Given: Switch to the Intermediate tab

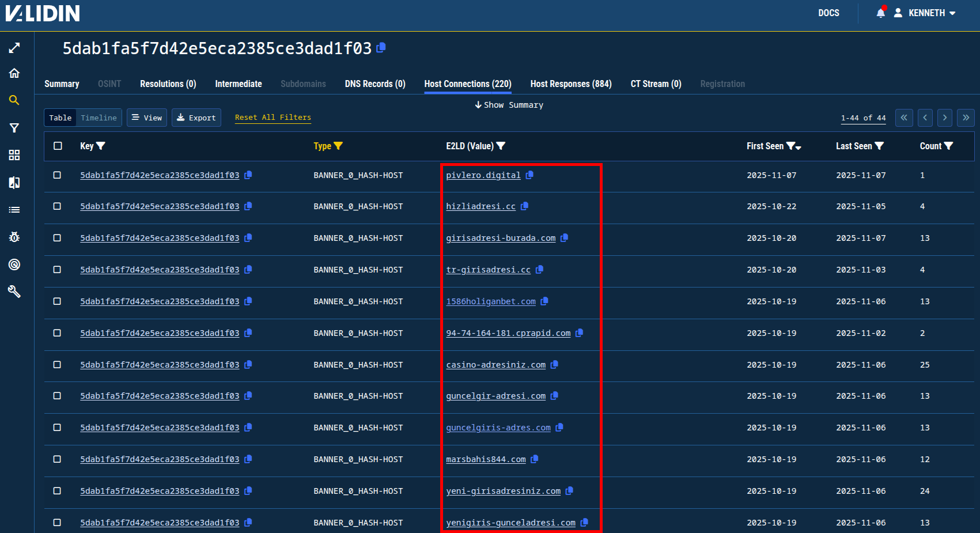Looking at the screenshot, I should 238,84.
